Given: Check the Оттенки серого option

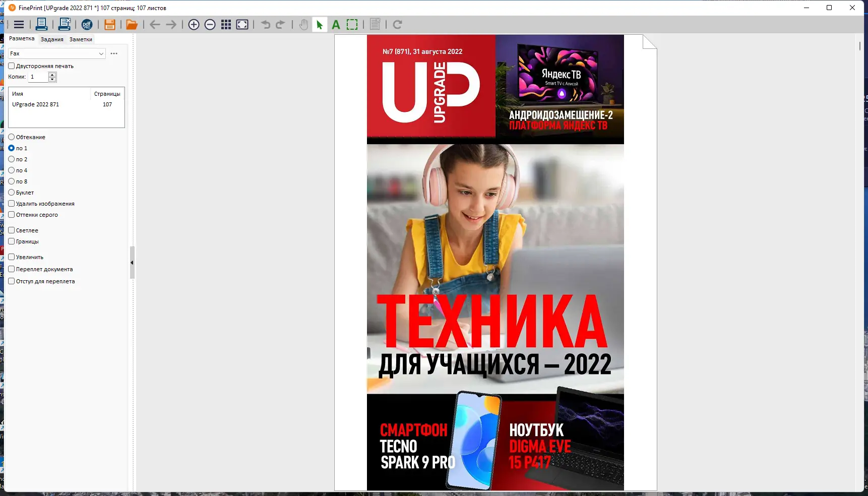Looking at the screenshot, I should (11, 214).
